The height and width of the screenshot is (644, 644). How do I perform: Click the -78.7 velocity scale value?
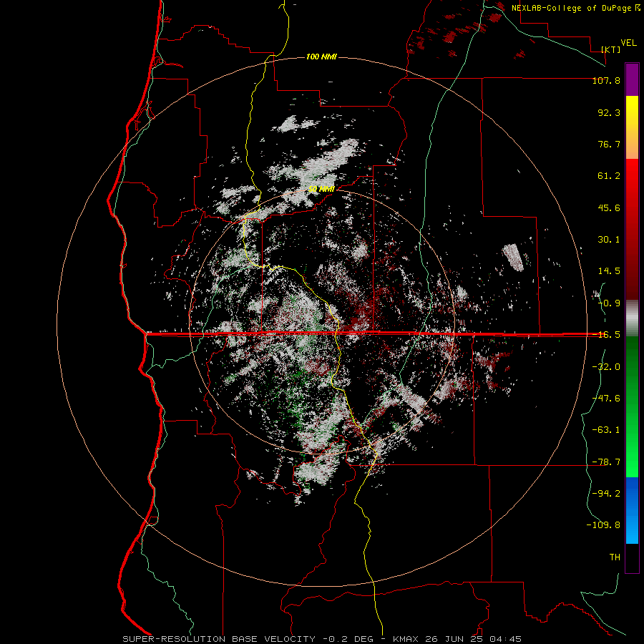[x=606, y=462]
